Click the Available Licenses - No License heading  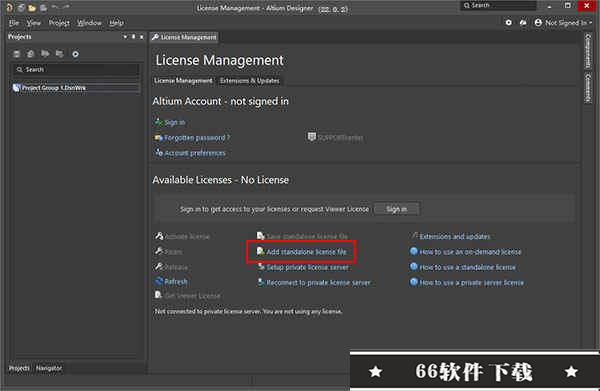click(220, 180)
